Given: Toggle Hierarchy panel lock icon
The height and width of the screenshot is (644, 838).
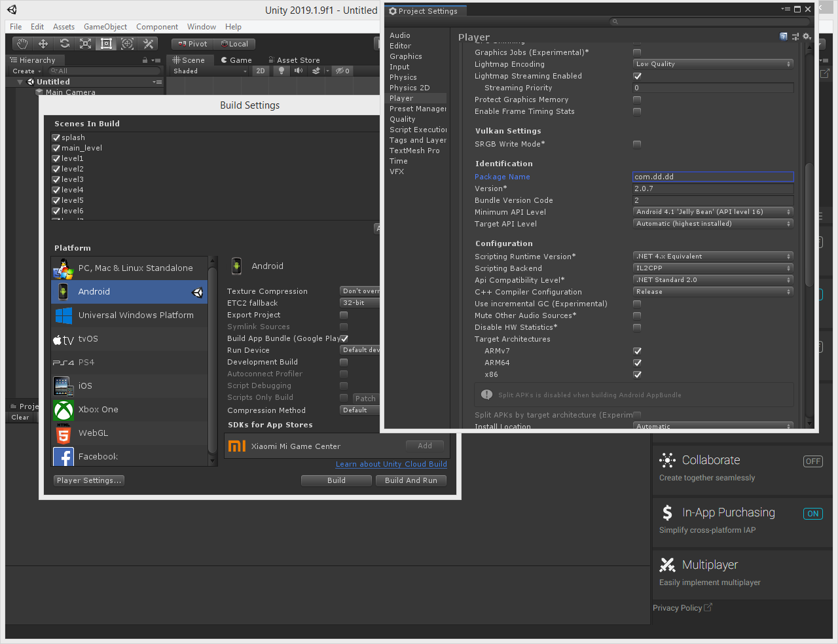Looking at the screenshot, I should click(145, 60).
